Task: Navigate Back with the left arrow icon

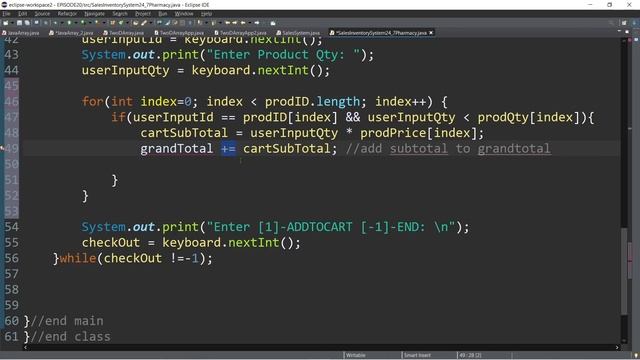Action: tap(243, 23)
